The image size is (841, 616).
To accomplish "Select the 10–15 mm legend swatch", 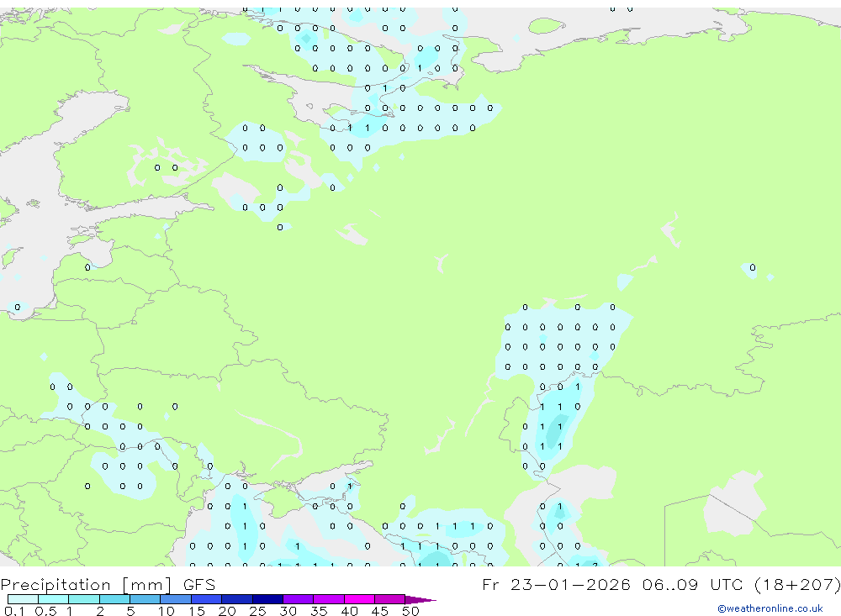I will point(176,599).
